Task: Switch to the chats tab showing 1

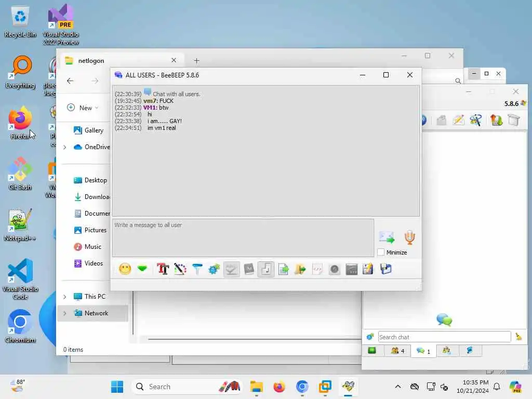Action: coord(423,351)
